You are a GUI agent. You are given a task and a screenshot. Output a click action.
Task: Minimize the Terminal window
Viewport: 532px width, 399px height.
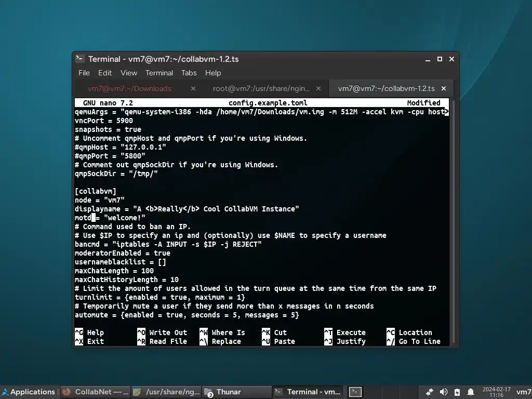(x=428, y=59)
